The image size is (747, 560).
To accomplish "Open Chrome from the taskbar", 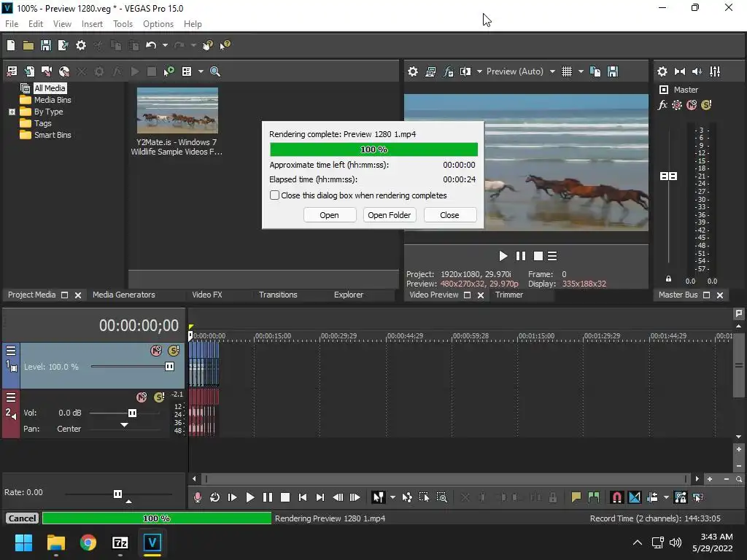I will point(88,542).
